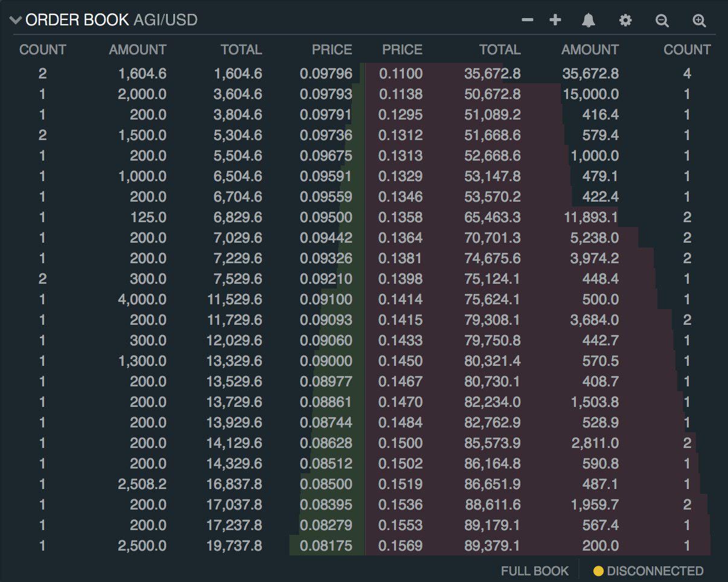Click the ORDER BOOK AGI/USD title
728x582 pixels.
tap(112, 20)
